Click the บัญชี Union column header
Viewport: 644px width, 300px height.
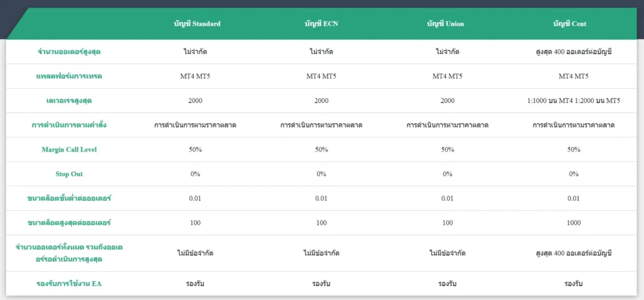pyautogui.click(x=447, y=24)
